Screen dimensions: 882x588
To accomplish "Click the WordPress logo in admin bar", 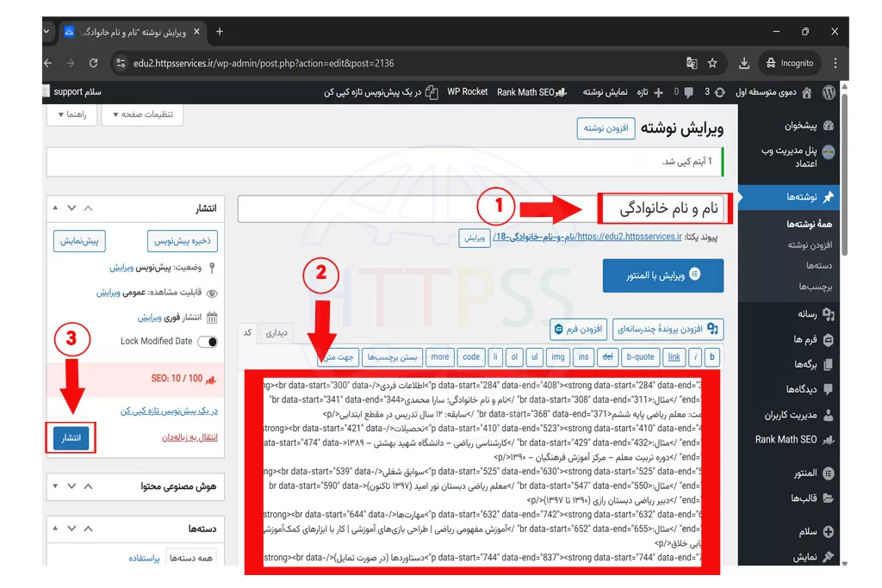I will tap(828, 92).
